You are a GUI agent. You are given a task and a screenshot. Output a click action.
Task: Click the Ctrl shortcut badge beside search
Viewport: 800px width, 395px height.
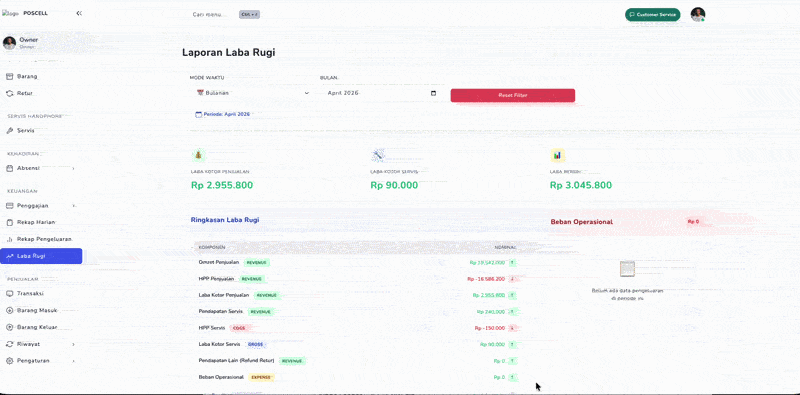pos(249,14)
